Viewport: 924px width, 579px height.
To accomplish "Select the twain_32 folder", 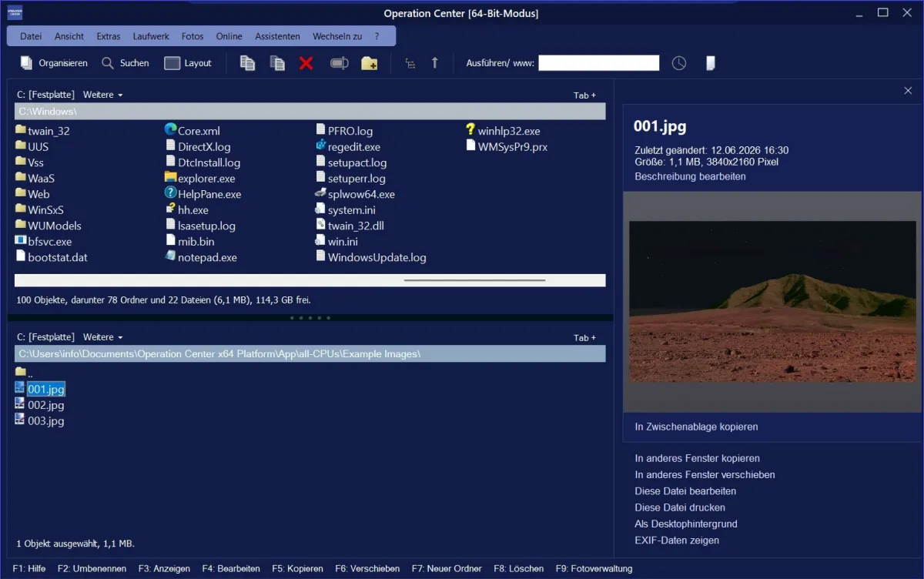I will click(42, 131).
